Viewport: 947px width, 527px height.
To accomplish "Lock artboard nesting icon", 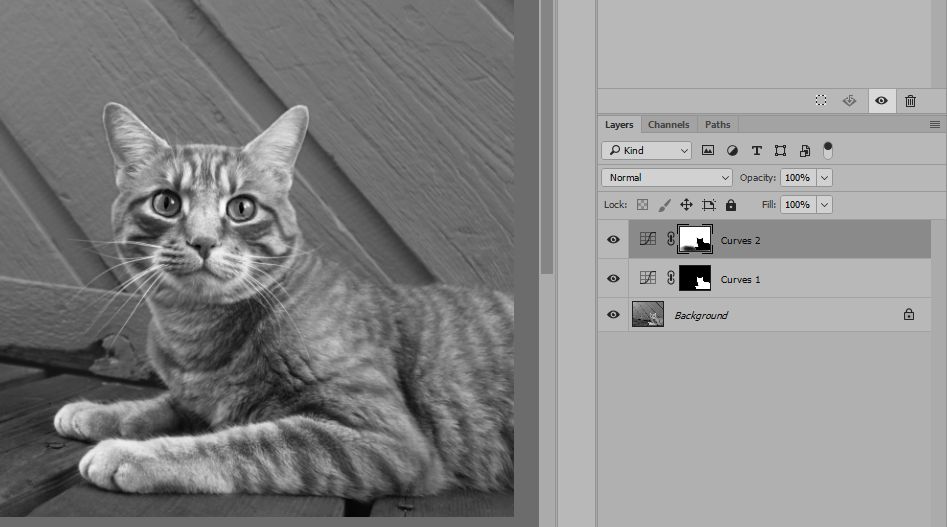I will pos(709,205).
